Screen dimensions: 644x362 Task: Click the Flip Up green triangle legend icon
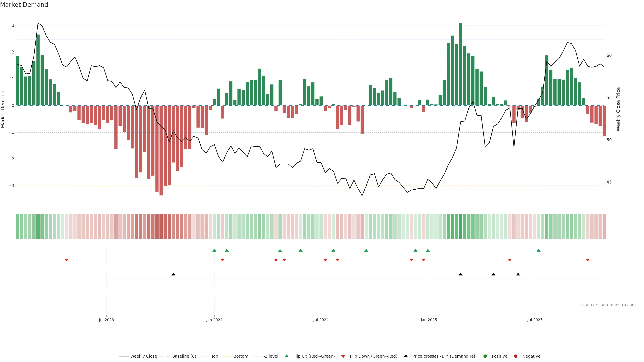point(286,356)
